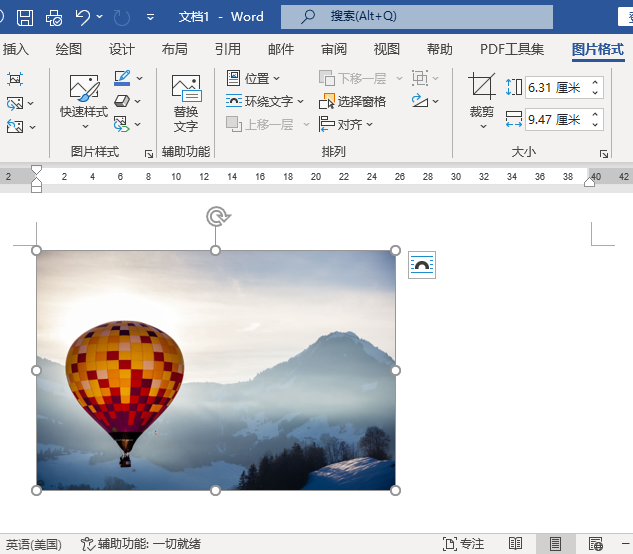The height and width of the screenshot is (554, 633).
Task: Open the 环绕文字 dropdown
Action: click(265, 101)
